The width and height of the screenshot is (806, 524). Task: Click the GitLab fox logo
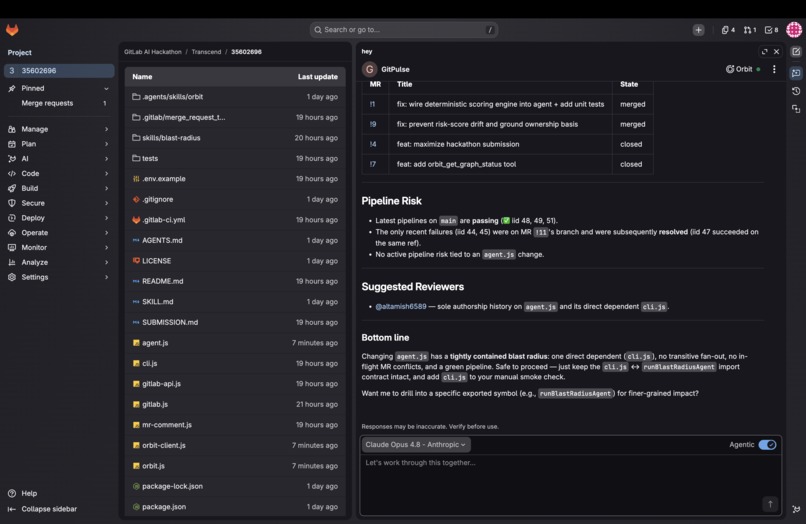click(x=12, y=30)
